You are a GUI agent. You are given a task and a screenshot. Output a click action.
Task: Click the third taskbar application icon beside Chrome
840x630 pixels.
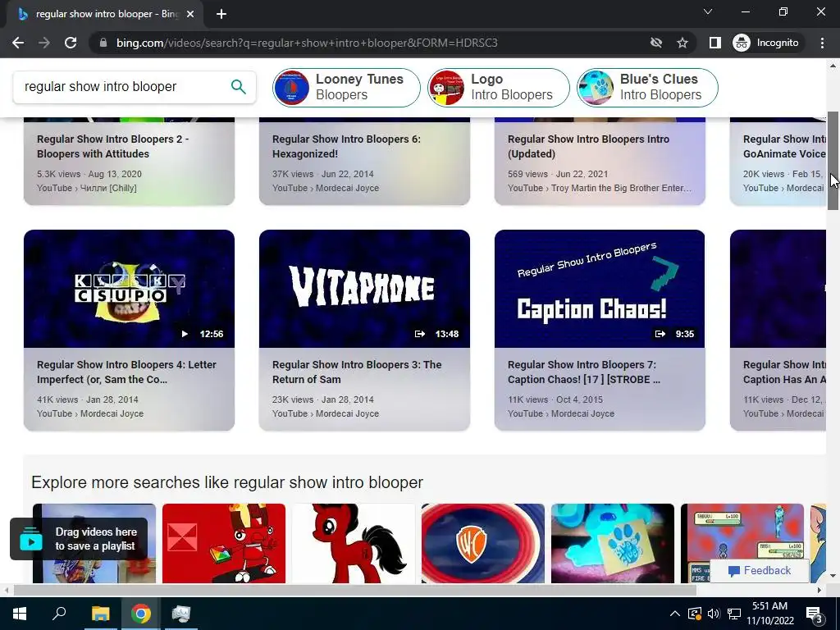(x=181, y=614)
